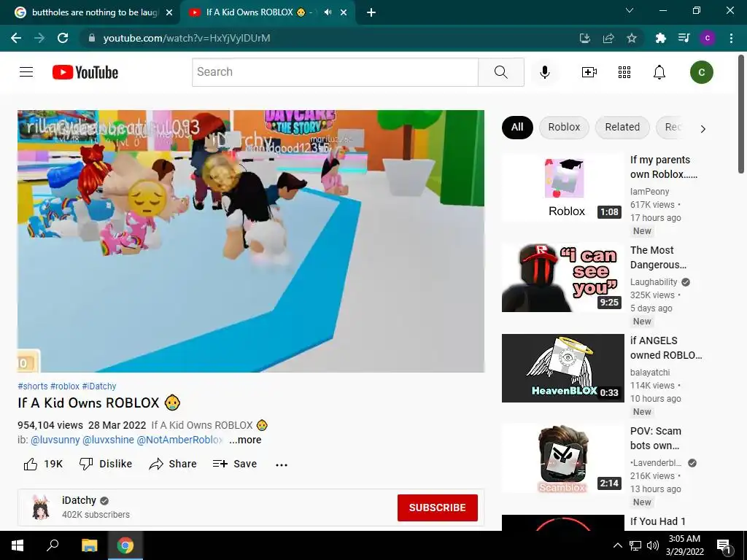Click the share page icon in address bar
The height and width of the screenshot is (560, 747).
pos(608,38)
